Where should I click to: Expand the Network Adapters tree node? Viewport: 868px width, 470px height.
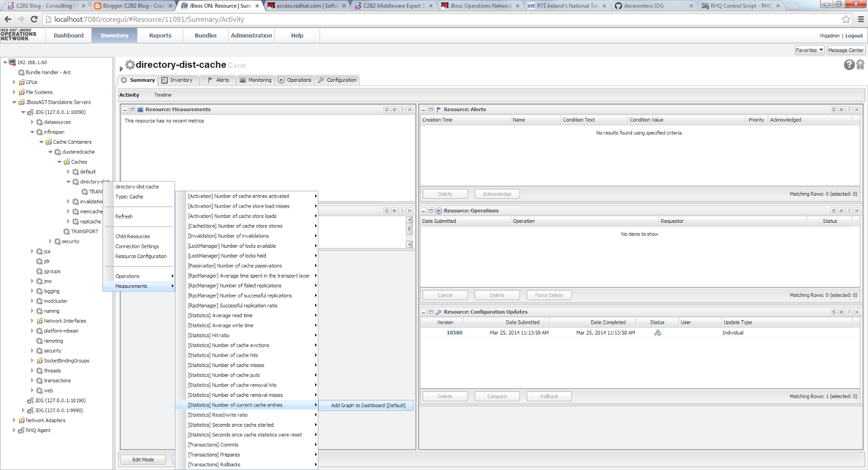(x=15, y=420)
